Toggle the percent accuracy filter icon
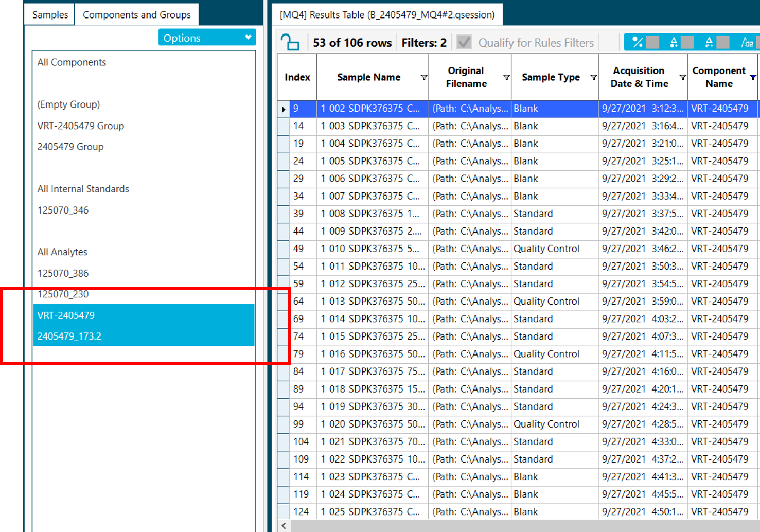The width and height of the screenshot is (760, 532). (x=638, y=42)
